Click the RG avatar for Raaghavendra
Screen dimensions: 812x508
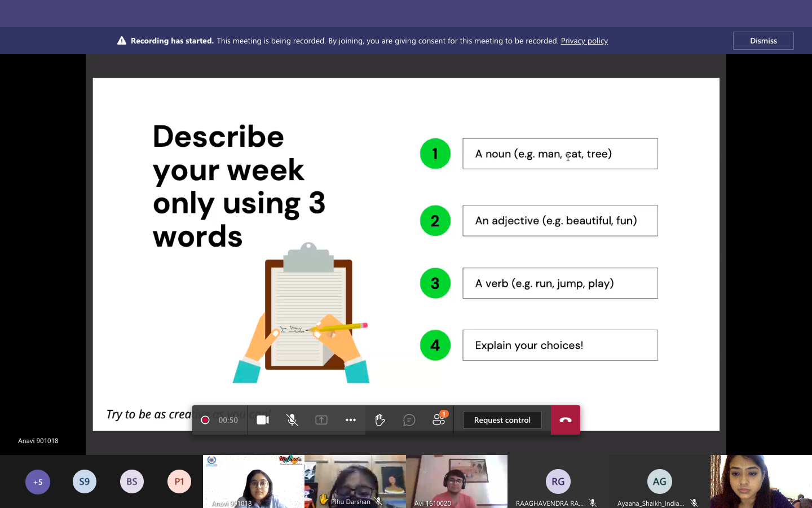[x=558, y=481]
